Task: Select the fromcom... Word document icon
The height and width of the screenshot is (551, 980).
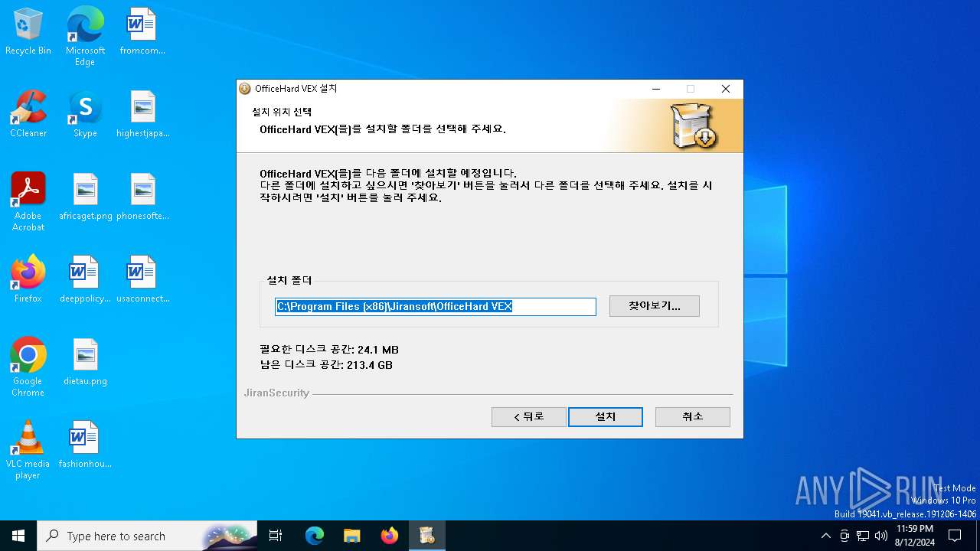Action: (x=142, y=32)
